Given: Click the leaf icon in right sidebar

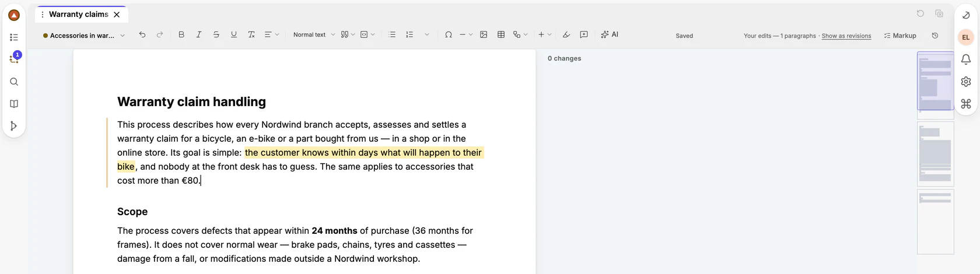Looking at the screenshot, I should coord(966,15).
